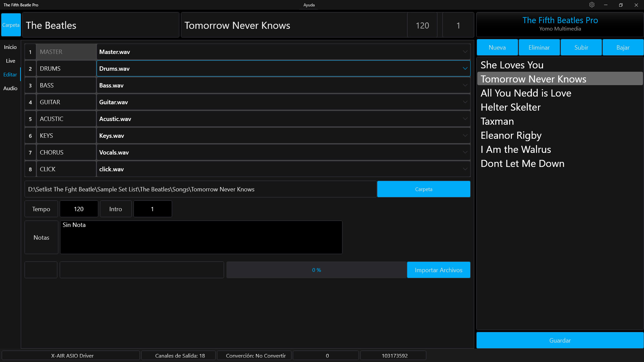Go to the Audio tab

[10, 88]
